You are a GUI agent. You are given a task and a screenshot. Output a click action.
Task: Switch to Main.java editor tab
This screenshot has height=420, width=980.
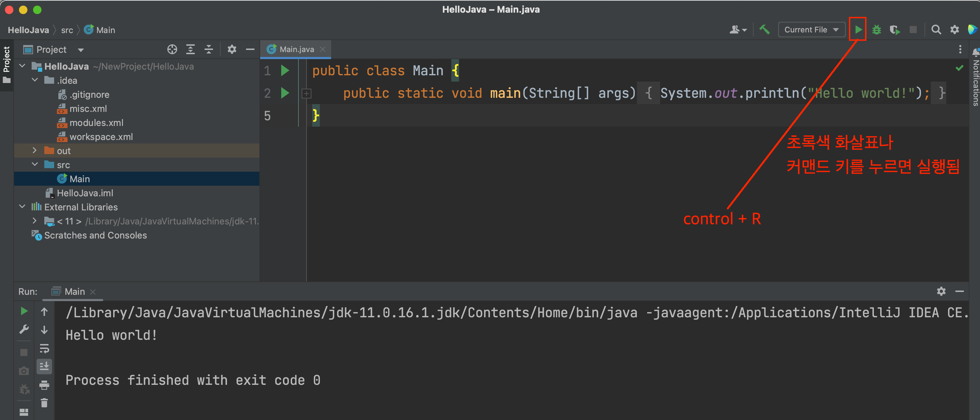[x=296, y=49]
